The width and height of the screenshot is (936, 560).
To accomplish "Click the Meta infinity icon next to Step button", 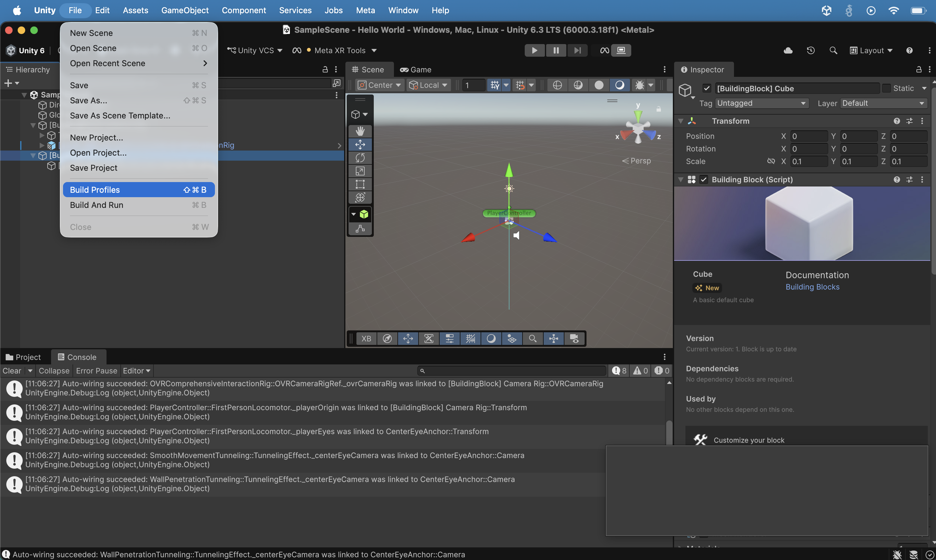I will point(604,50).
